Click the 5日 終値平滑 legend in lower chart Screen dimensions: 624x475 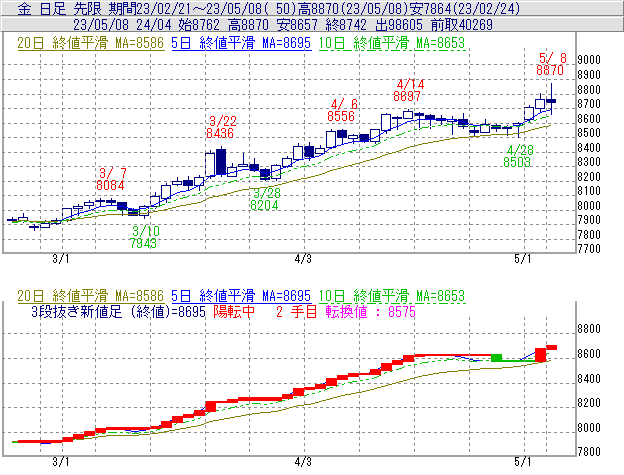point(241,296)
